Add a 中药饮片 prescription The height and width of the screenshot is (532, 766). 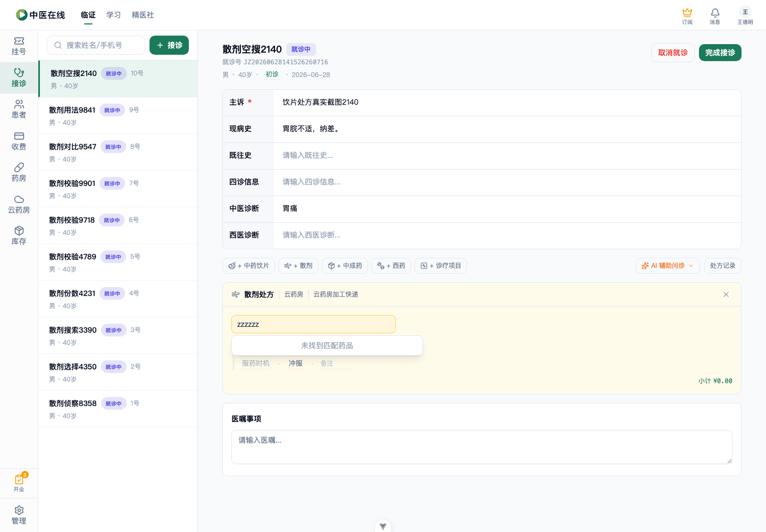[248, 266]
